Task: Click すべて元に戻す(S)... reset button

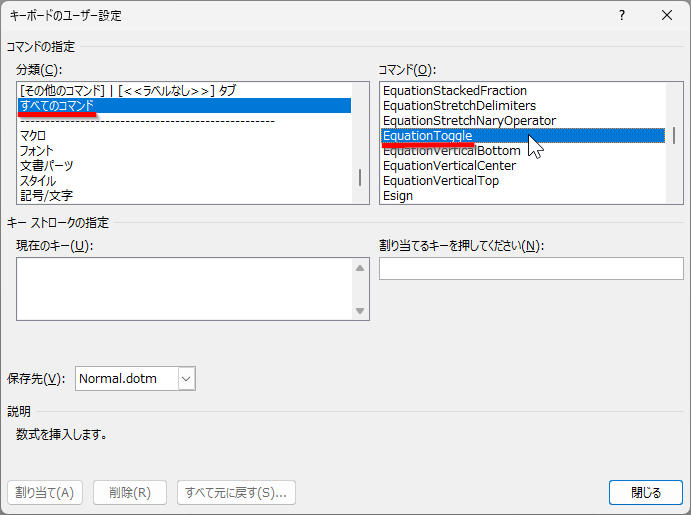Action: click(236, 492)
